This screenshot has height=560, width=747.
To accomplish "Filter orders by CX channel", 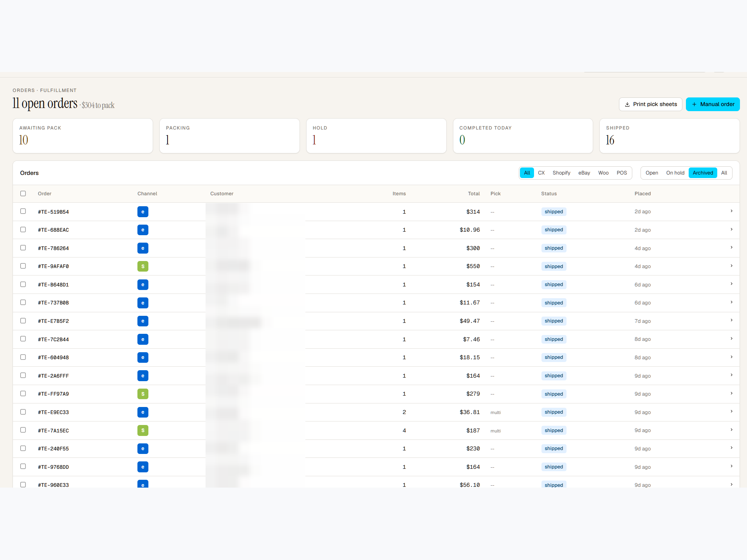I will coord(541,173).
